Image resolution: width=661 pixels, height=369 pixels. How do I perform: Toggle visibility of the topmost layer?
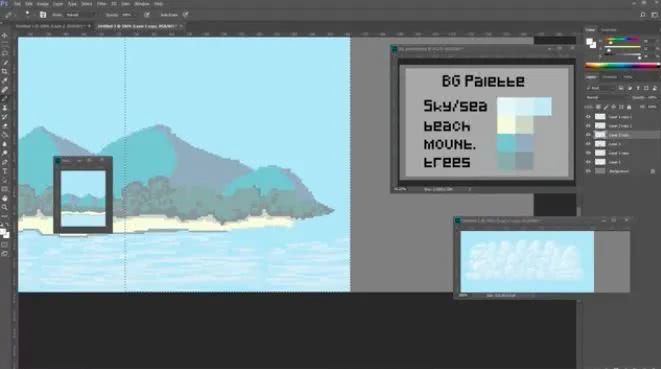[x=588, y=117]
